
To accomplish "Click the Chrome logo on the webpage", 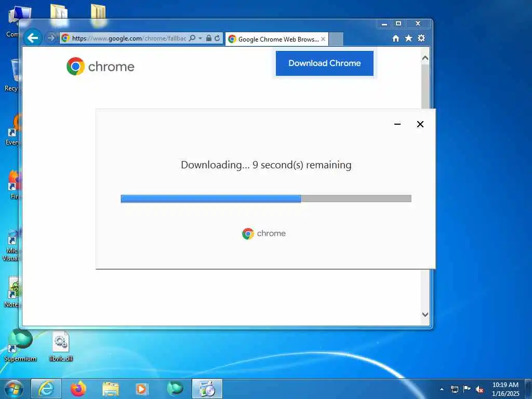I will point(100,66).
